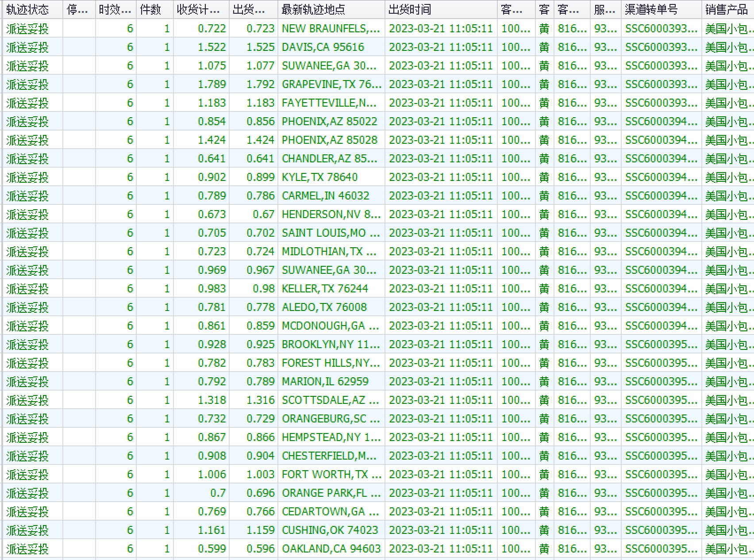Select the KYLE,TX 78640 cell
Viewport: 754px width, 560px height.
tap(331, 177)
